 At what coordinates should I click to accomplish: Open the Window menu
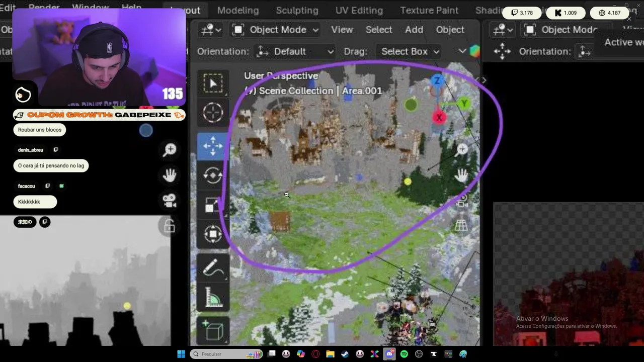pos(91,8)
